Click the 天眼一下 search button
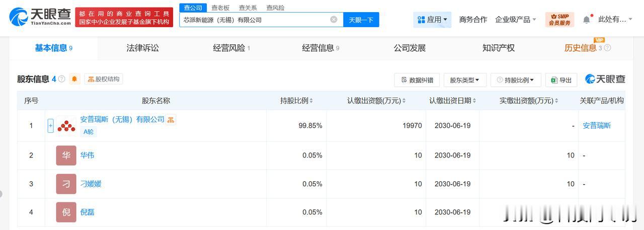 (x=361, y=20)
